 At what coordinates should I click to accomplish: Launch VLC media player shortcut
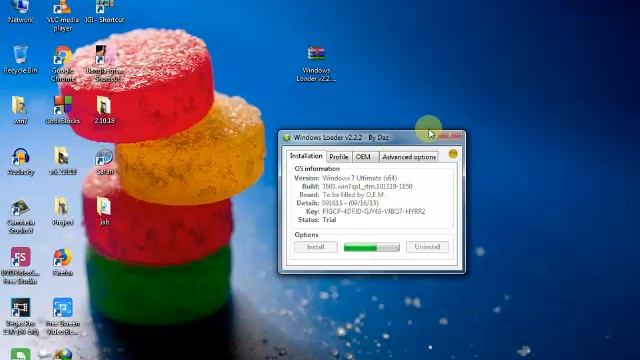[x=62, y=16]
